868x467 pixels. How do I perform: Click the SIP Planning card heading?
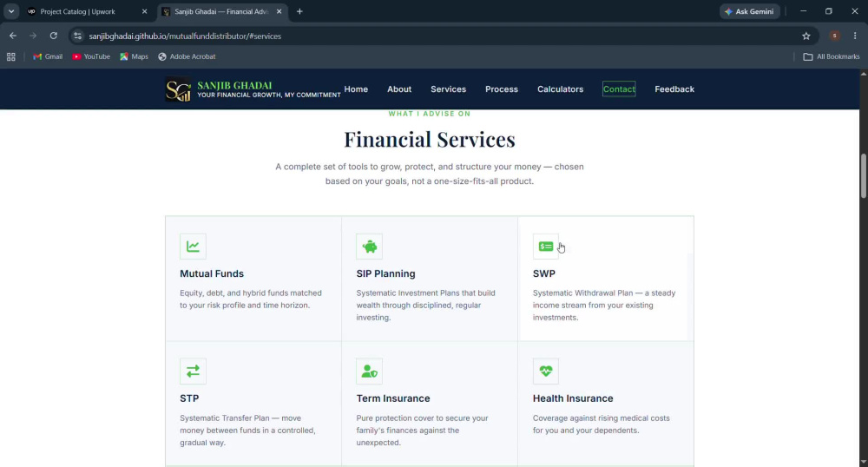[386, 273]
